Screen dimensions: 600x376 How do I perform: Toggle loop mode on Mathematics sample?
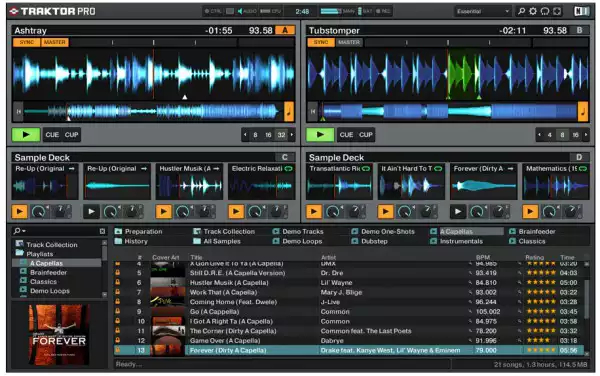click(x=583, y=168)
